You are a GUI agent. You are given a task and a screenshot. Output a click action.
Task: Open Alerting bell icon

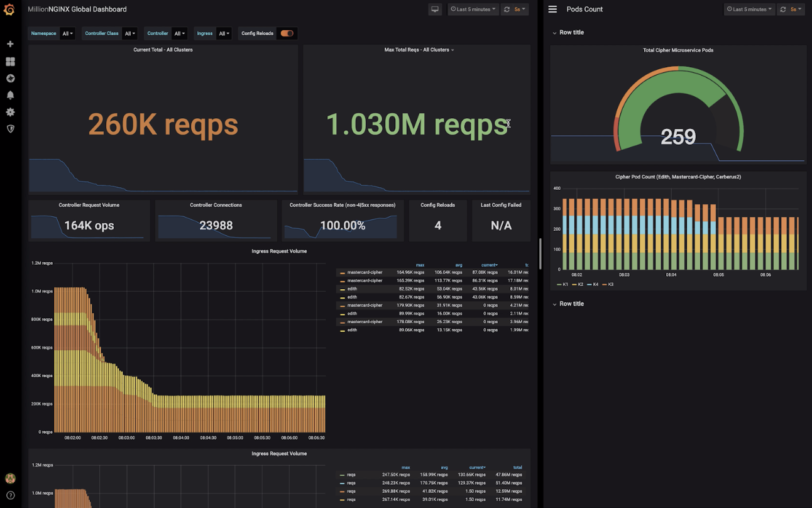(x=10, y=95)
